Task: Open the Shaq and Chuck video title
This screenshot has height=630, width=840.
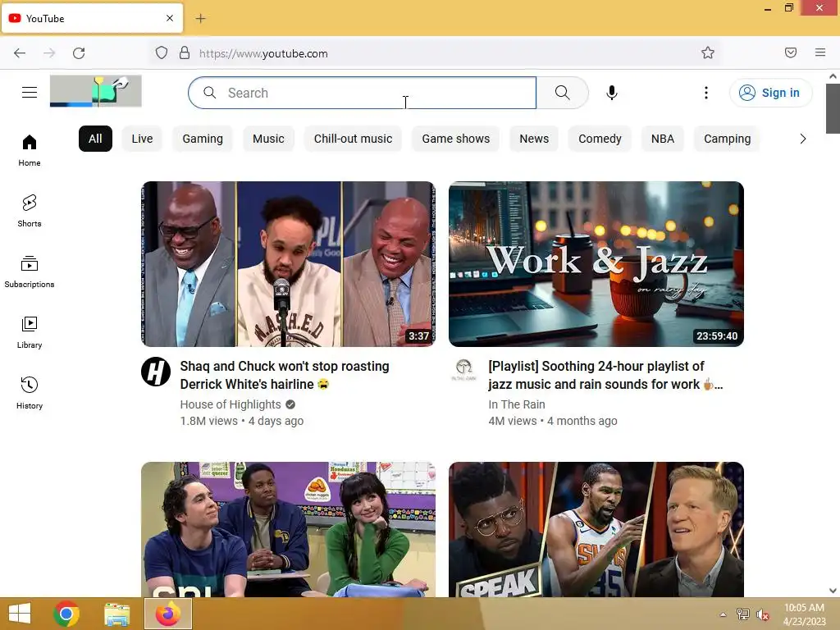Action: pos(285,375)
